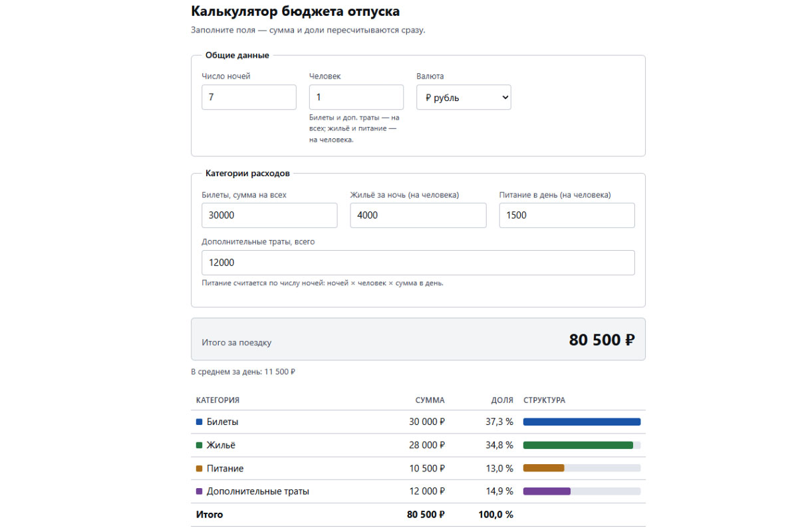
Task: Click the "Валюта" field label
Action: tap(430, 76)
